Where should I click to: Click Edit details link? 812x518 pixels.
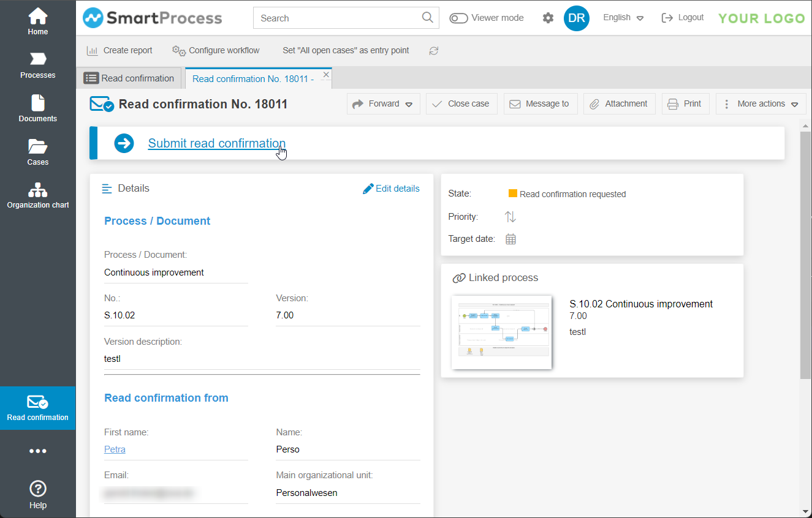pos(391,189)
